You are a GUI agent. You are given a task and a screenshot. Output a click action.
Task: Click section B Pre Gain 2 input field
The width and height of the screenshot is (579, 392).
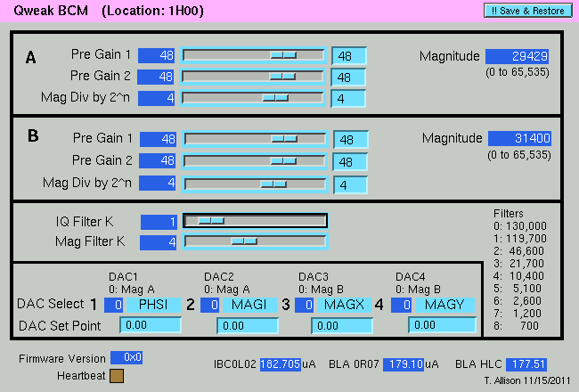click(350, 162)
